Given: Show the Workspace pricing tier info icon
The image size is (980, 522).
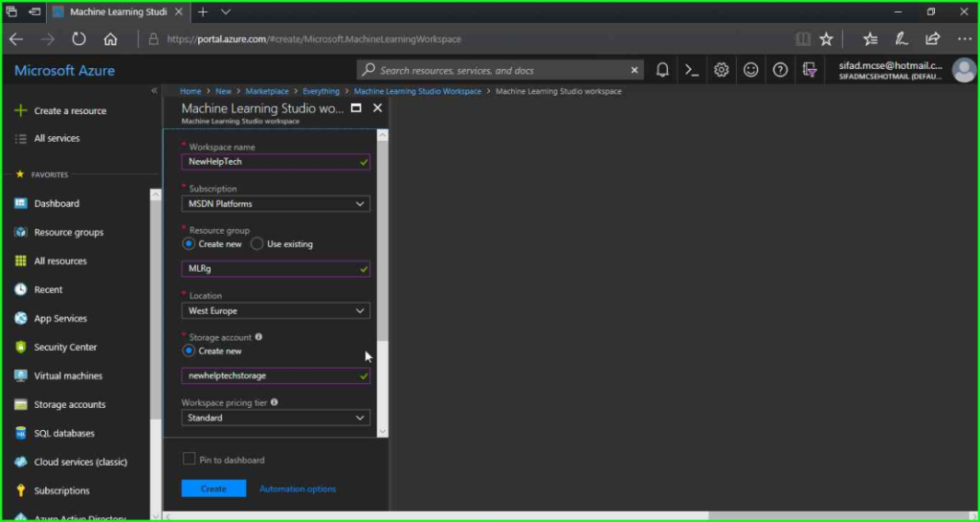Looking at the screenshot, I should (x=275, y=402).
